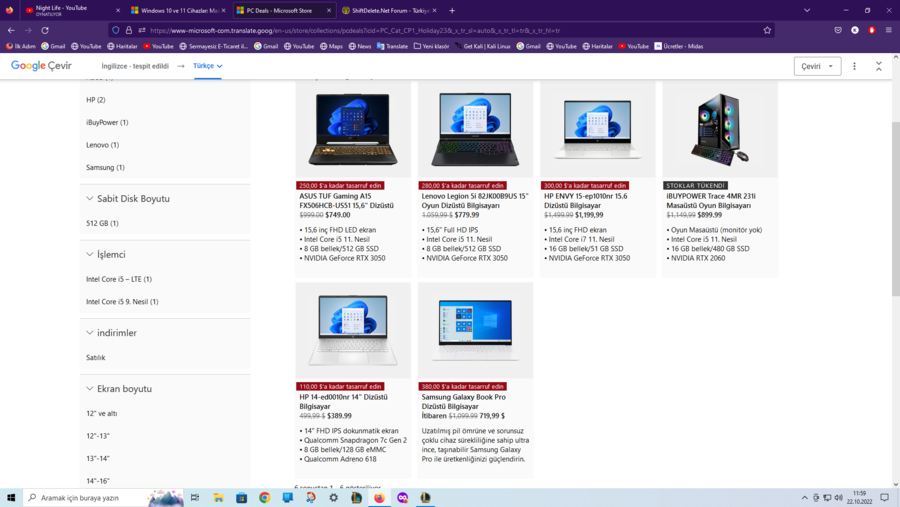
Task: Click the volume speaker tray icon
Action: point(839,498)
